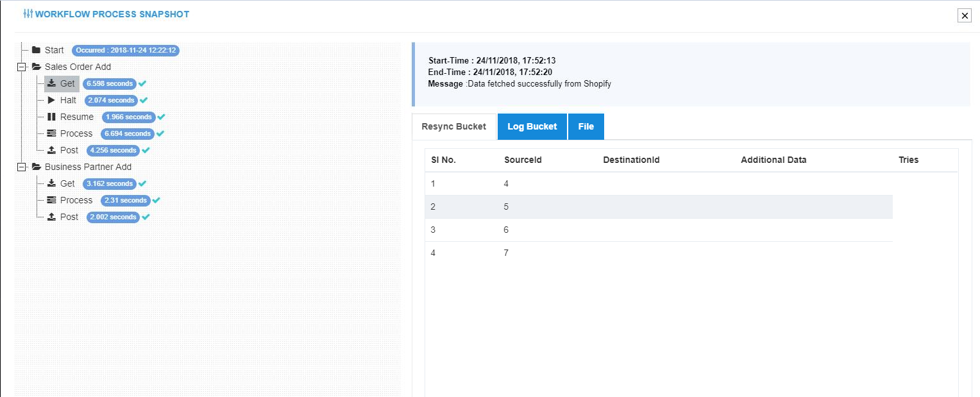
Task: Collapse the Business Partner Add tree node
Action: pyautogui.click(x=21, y=167)
